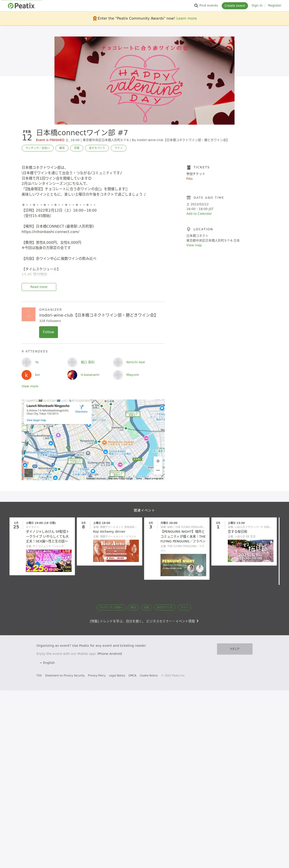Select the 友だちづくり tag under event title
This screenshot has height=868, width=289.
pos(97,148)
